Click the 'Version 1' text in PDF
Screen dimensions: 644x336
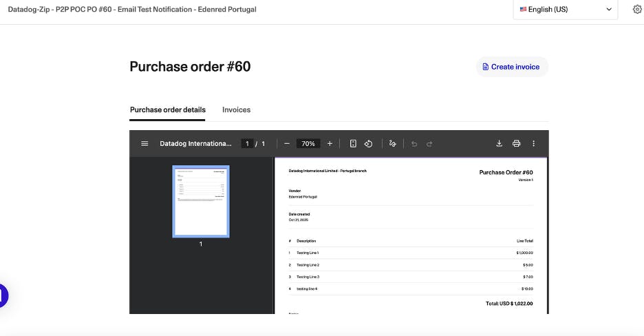[526, 180]
